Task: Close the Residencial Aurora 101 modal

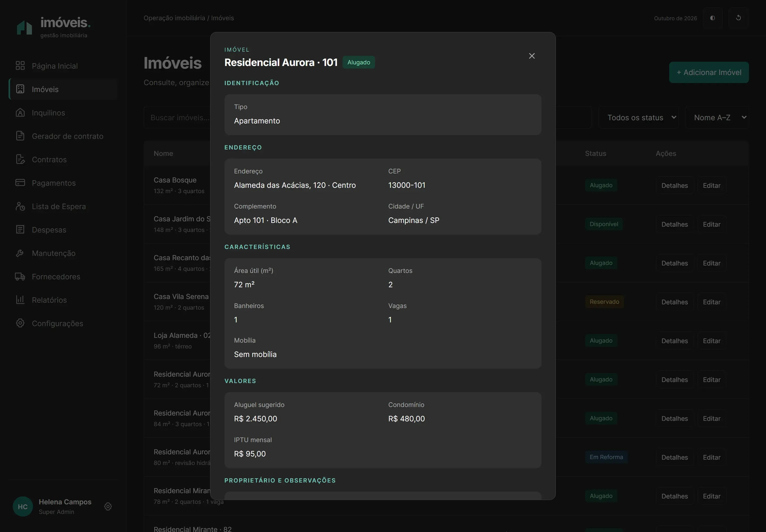Action: coord(532,56)
